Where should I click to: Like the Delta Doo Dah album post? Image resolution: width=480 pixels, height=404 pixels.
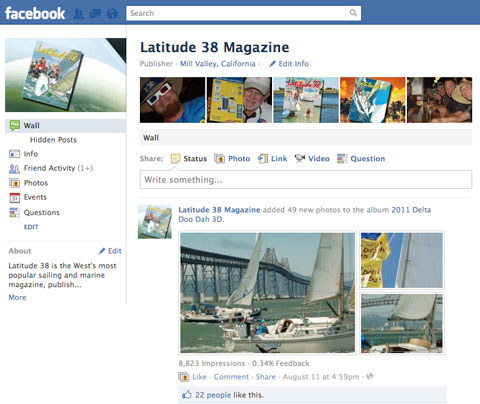pyautogui.click(x=200, y=377)
